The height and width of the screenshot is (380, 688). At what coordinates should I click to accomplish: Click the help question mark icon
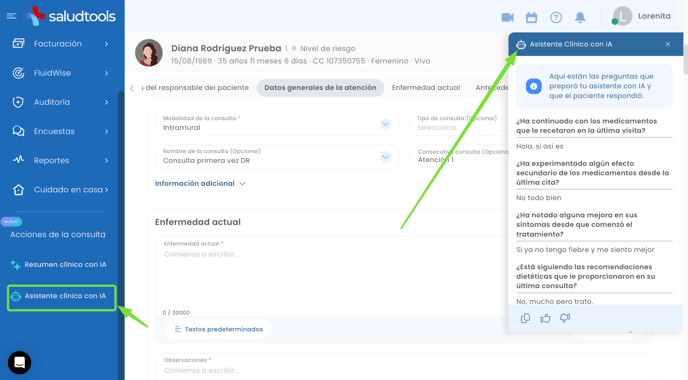click(556, 18)
